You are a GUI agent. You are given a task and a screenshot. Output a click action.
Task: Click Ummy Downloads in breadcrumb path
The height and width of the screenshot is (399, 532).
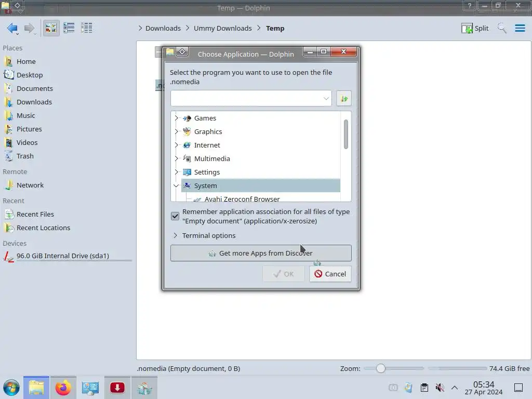point(222,28)
